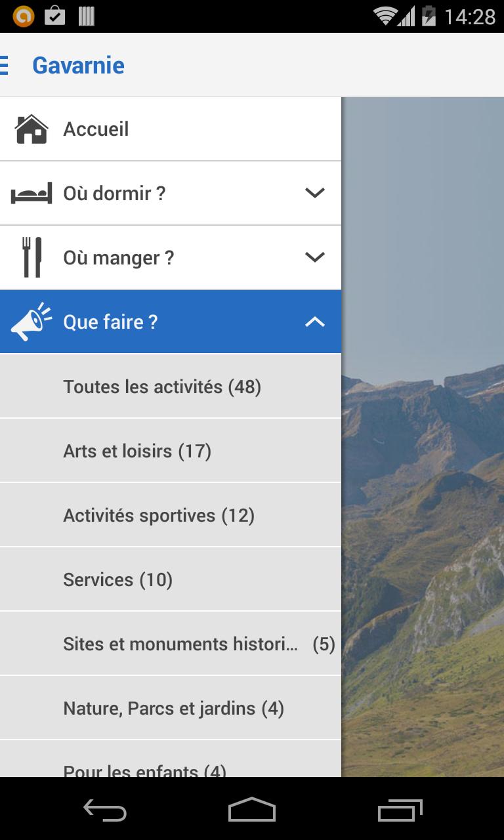Tap the fork and knife icon
The image size is (504, 840).
[31, 257]
